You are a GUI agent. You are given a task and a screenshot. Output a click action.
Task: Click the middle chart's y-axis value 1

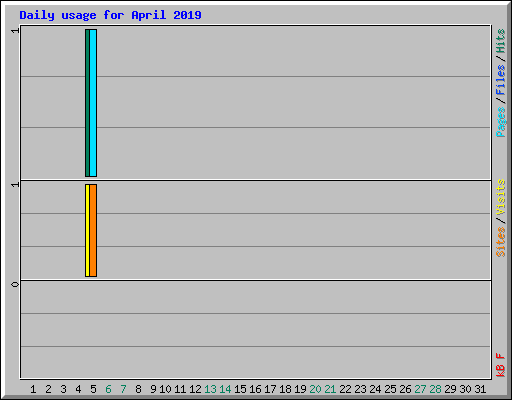[15, 185]
